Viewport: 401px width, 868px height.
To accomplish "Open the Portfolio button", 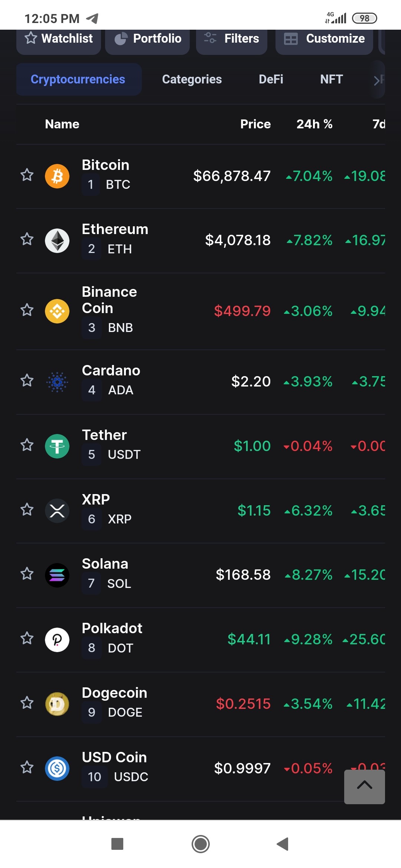I will point(147,39).
